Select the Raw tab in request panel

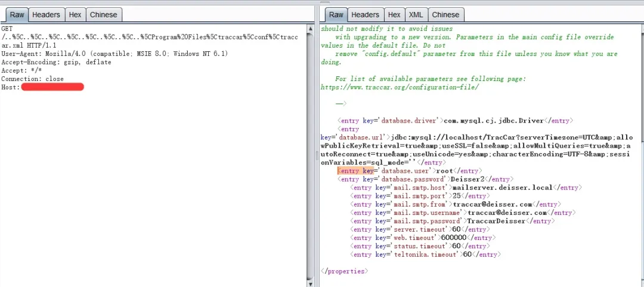click(x=17, y=15)
